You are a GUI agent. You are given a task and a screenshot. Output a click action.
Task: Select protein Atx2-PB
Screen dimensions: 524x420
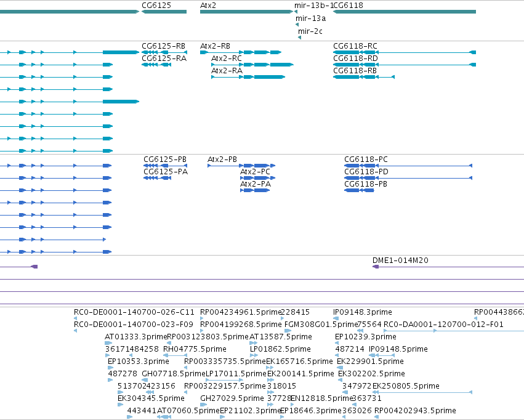point(241,166)
